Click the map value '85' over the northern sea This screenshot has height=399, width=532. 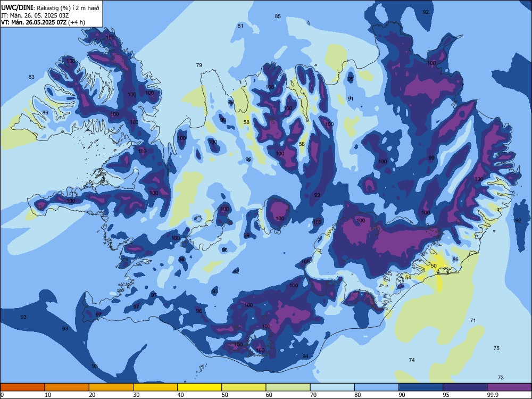278,16
